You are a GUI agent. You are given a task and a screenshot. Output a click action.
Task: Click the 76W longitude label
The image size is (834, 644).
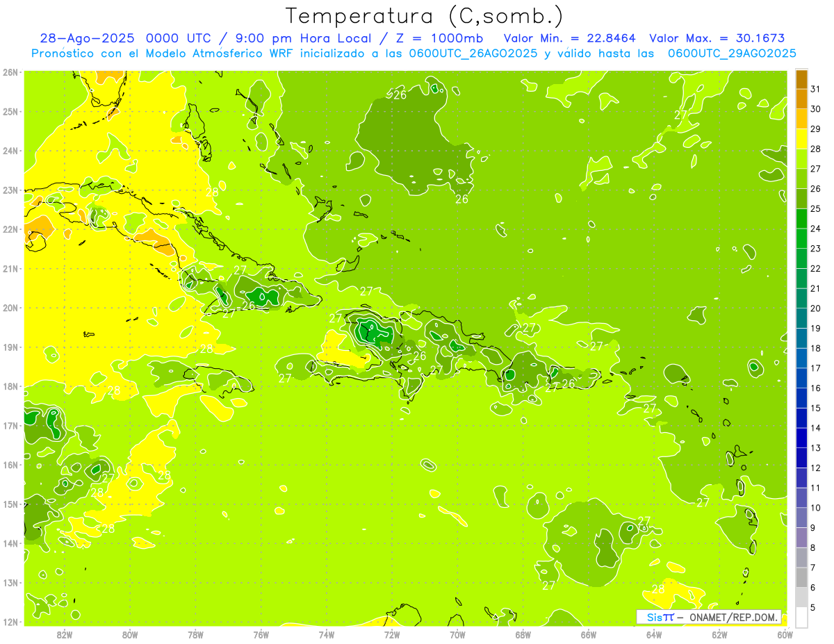(x=261, y=634)
